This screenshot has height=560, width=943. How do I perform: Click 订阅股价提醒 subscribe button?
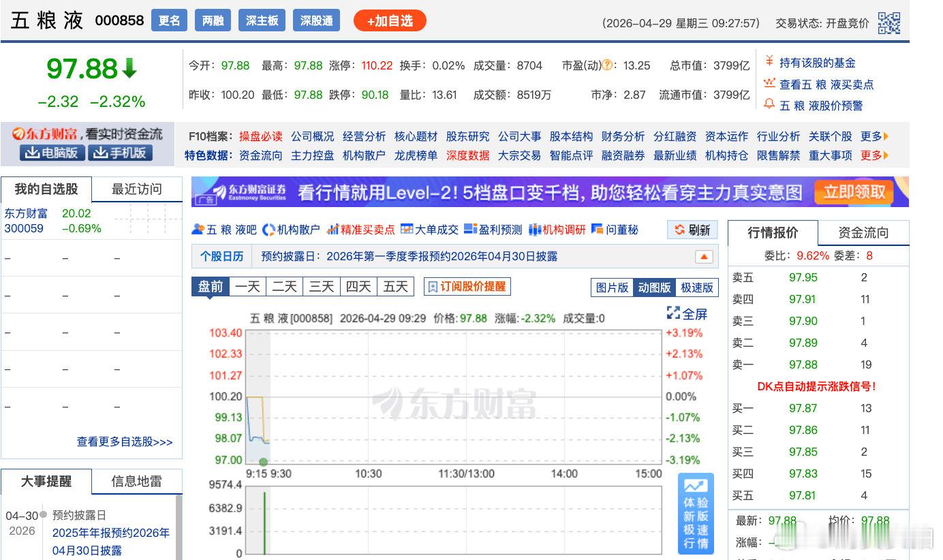pyautogui.click(x=467, y=287)
